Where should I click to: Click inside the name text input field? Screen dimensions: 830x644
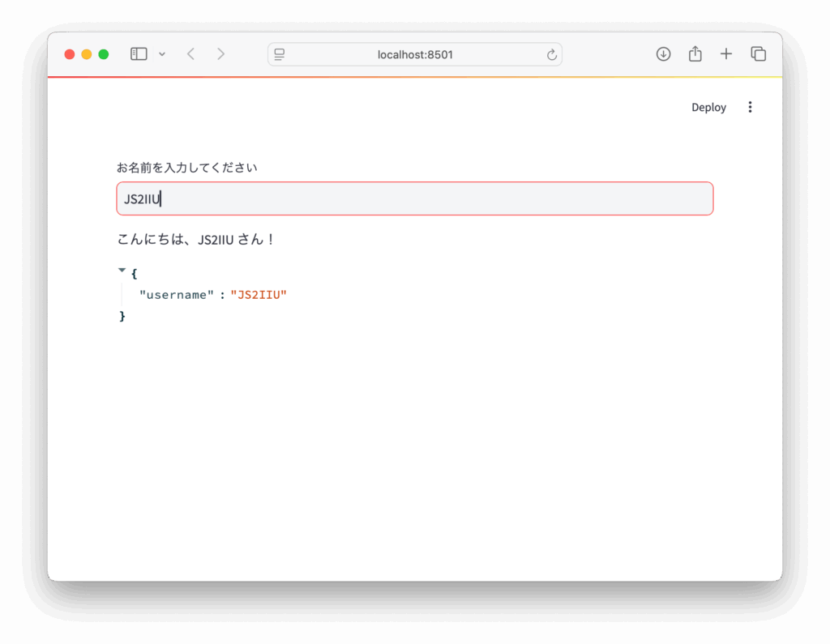(x=415, y=198)
